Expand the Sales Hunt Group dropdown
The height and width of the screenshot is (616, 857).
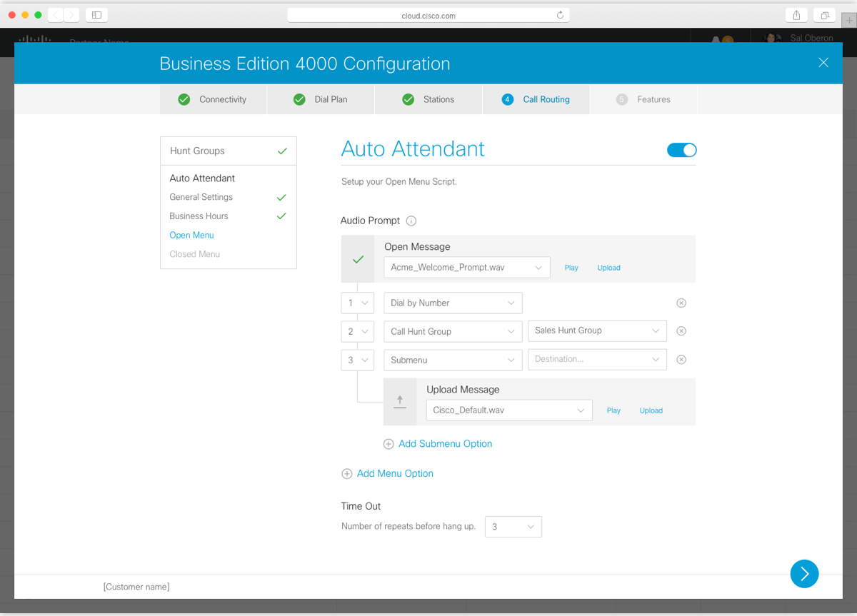pos(597,330)
